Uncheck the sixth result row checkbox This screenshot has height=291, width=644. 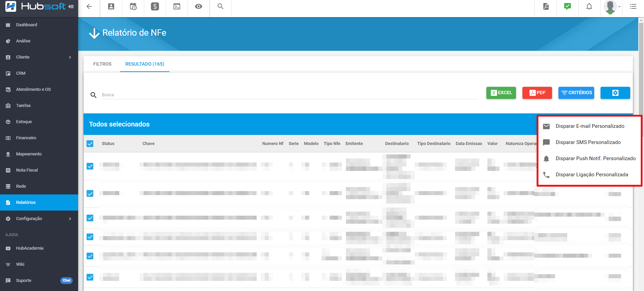click(90, 277)
